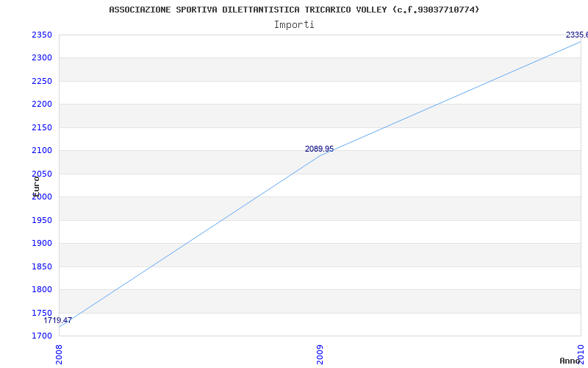Click the Importi subtitle
588x368 pixels.
point(294,25)
